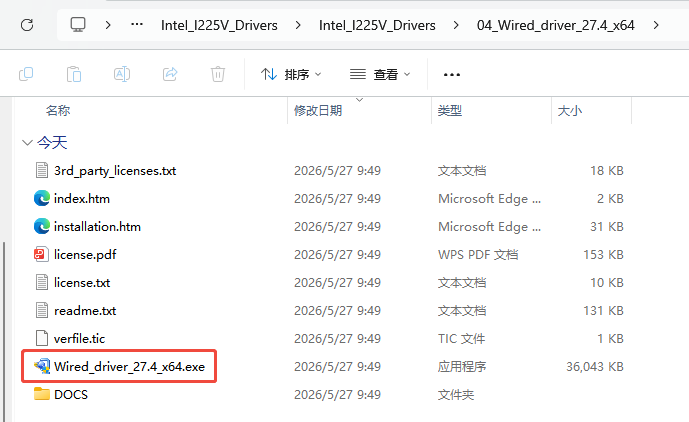The width and height of the screenshot is (689, 422).
Task: Select the license.pdf file name
Action: pos(85,255)
